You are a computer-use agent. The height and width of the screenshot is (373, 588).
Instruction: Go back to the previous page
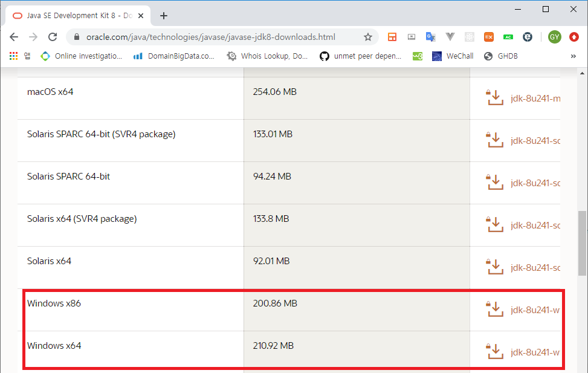click(14, 37)
